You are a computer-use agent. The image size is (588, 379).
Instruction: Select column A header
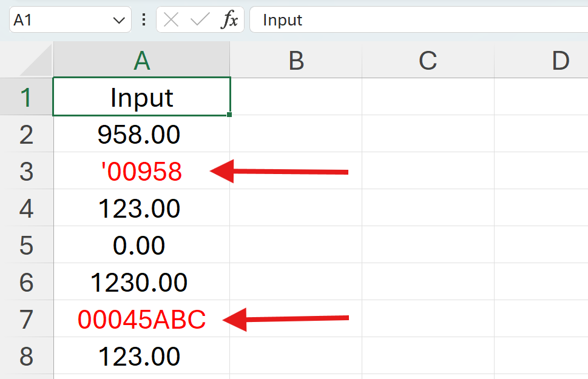click(x=141, y=61)
